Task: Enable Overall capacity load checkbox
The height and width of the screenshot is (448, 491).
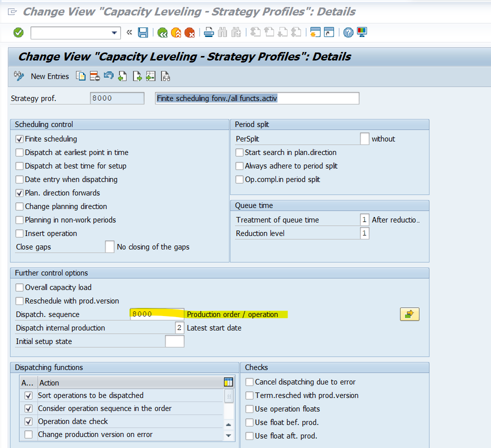Action: [x=19, y=287]
